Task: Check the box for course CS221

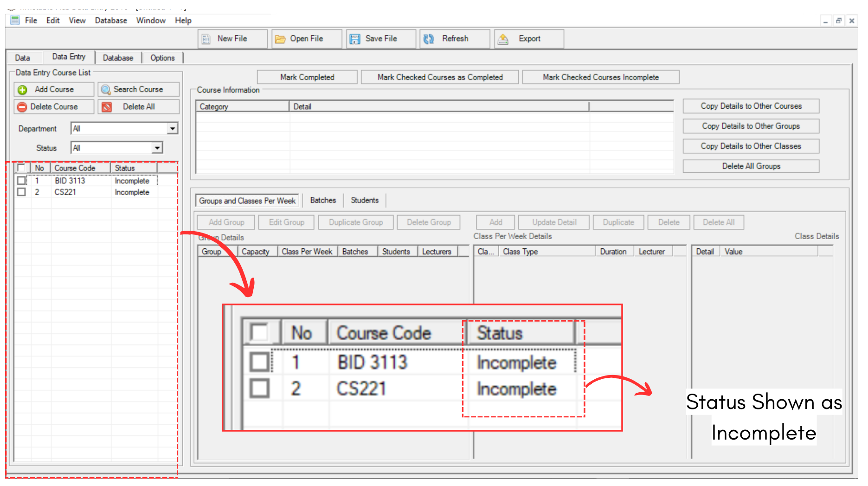Action: click(x=21, y=192)
